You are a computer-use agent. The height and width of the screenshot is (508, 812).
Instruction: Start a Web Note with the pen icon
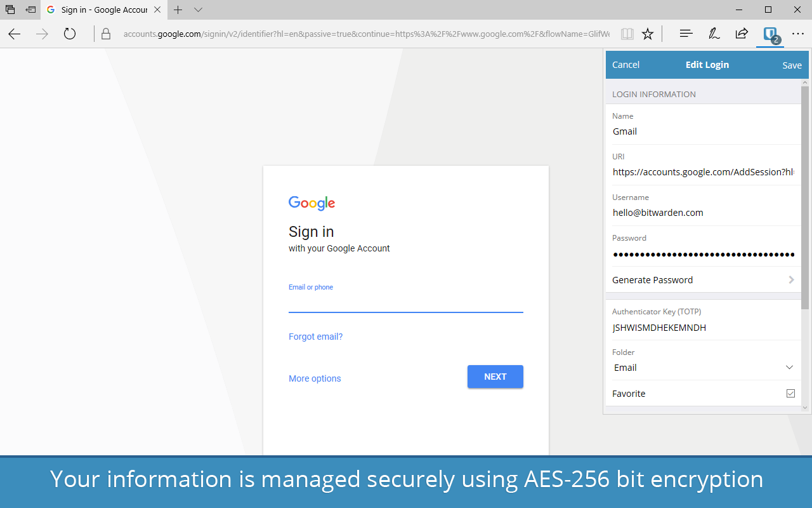pos(714,34)
